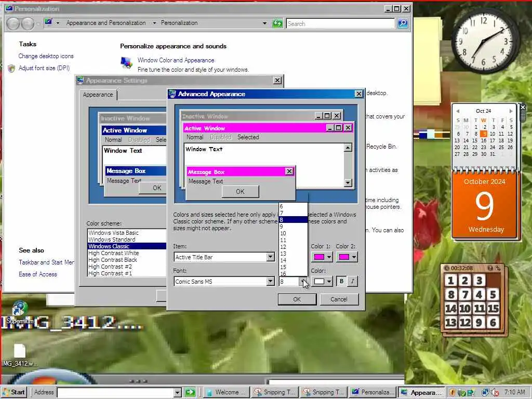Open Ease of Access link

37,274
